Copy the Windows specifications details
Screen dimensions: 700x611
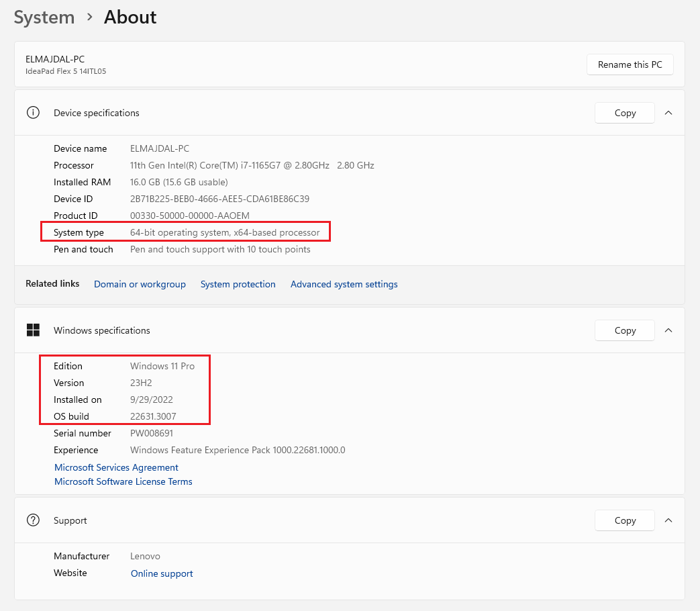pyautogui.click(x=624, y=330)
